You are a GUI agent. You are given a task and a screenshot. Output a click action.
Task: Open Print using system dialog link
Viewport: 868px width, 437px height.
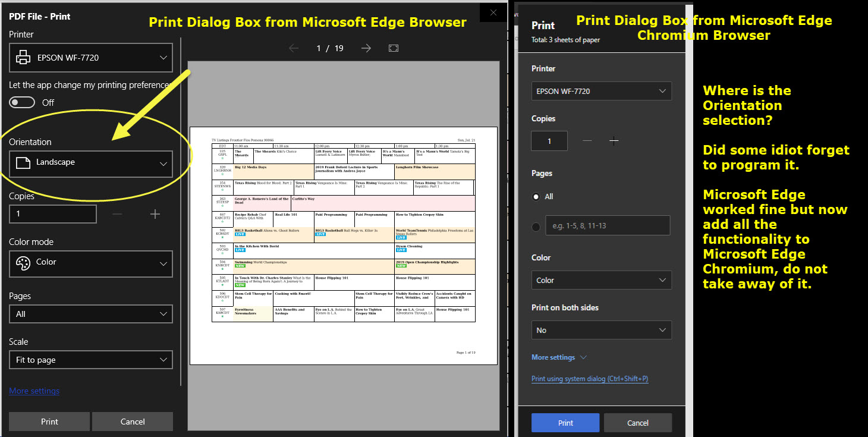589,378
